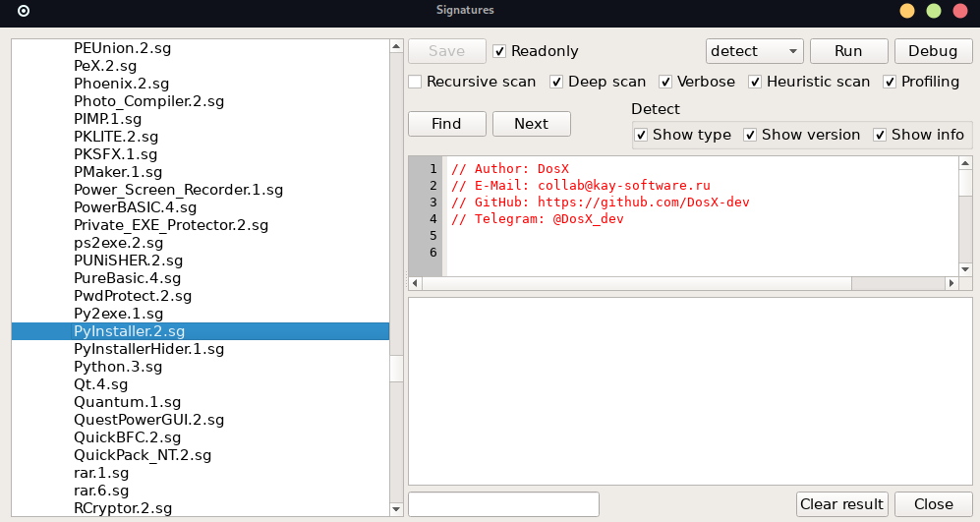
Task: Click the file list vertical scrollbar thumb
Action: point(396,369)
